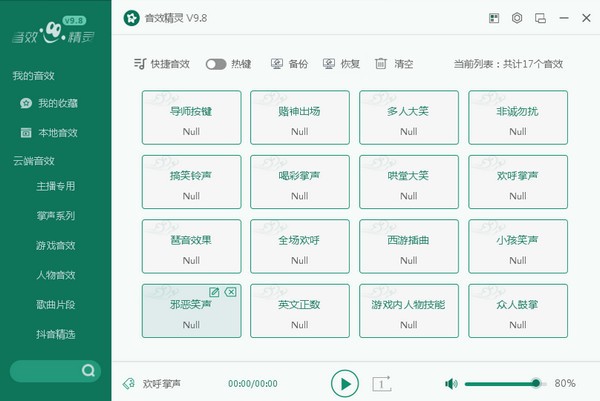The image size is (600, 401).
Task: Play the 赌神出场 sound card
Action: 300,117
